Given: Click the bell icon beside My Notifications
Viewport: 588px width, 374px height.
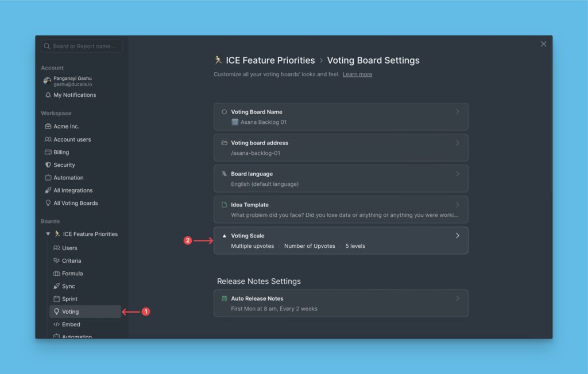Looking at the screenshot, I should [x=48, y=95].
